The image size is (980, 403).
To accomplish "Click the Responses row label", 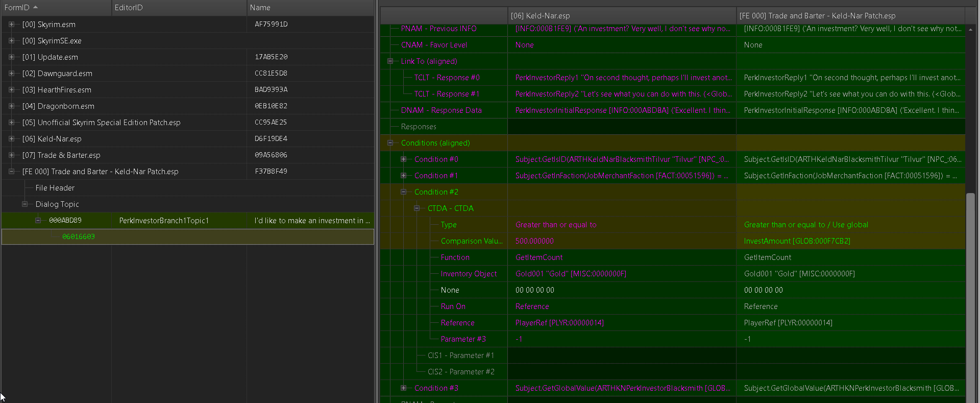I will pos(419,127).
